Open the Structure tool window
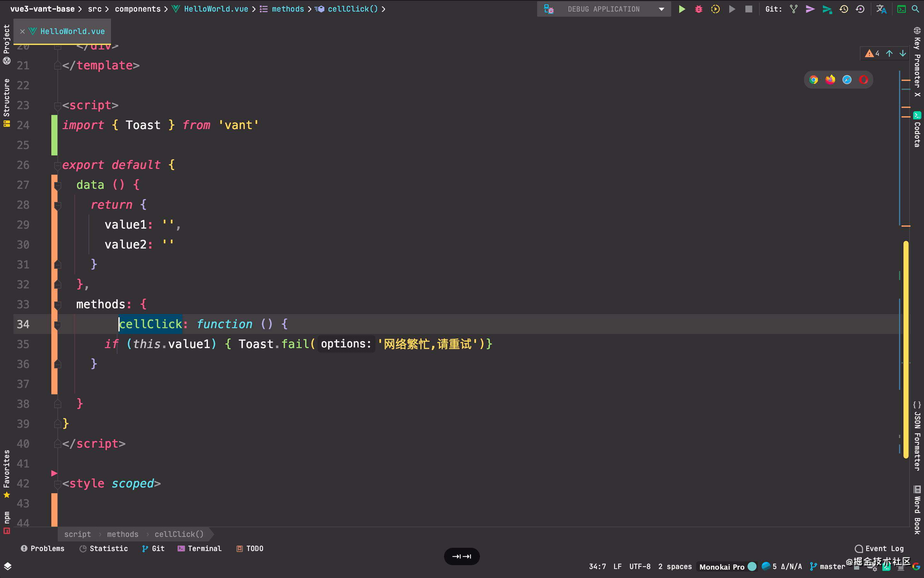Image resolution: width=924 pixels, height=578 pixels. 6,102
